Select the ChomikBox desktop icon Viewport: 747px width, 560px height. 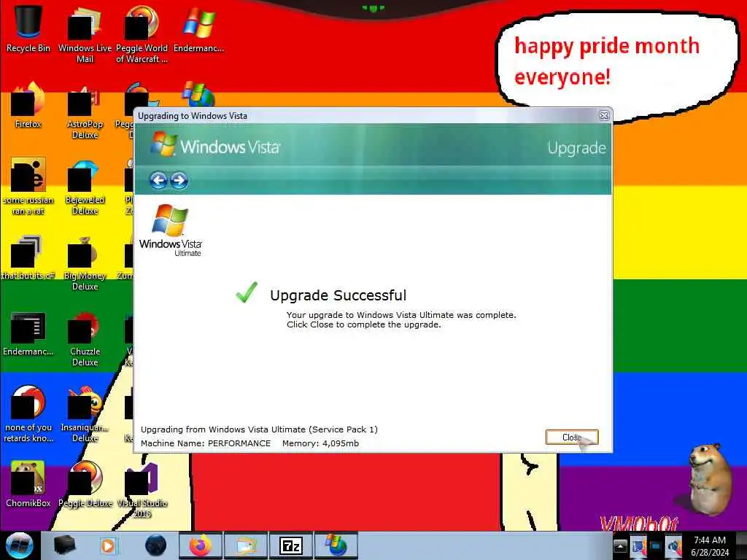[28, 484]
